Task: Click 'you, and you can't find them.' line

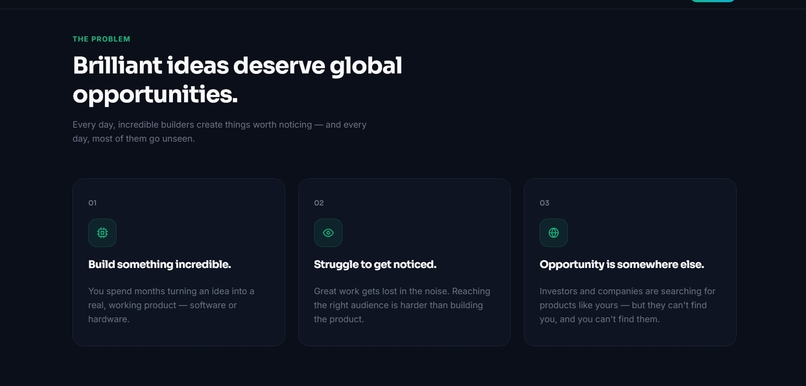Action: tap(599, 319)
